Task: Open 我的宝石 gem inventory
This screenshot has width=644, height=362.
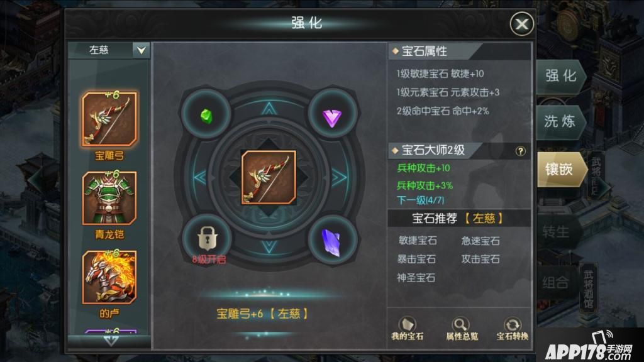Action: 407,329
